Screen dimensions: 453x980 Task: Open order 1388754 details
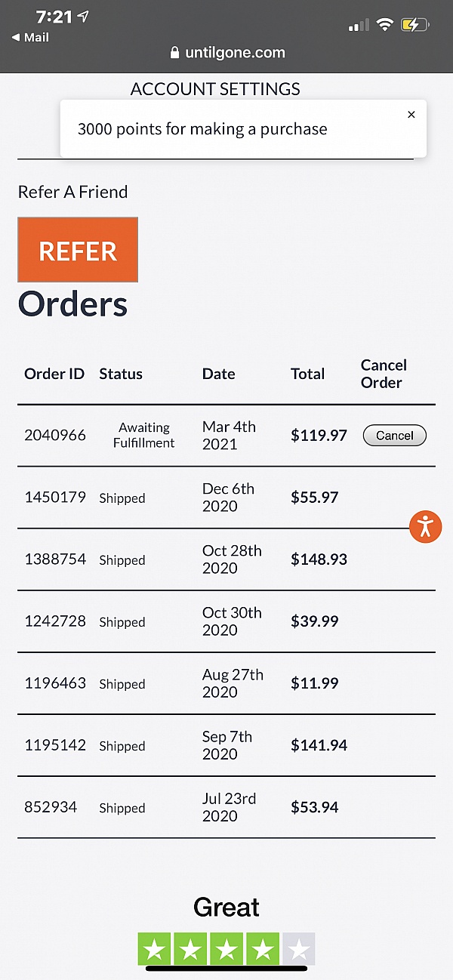click(55, 559)
